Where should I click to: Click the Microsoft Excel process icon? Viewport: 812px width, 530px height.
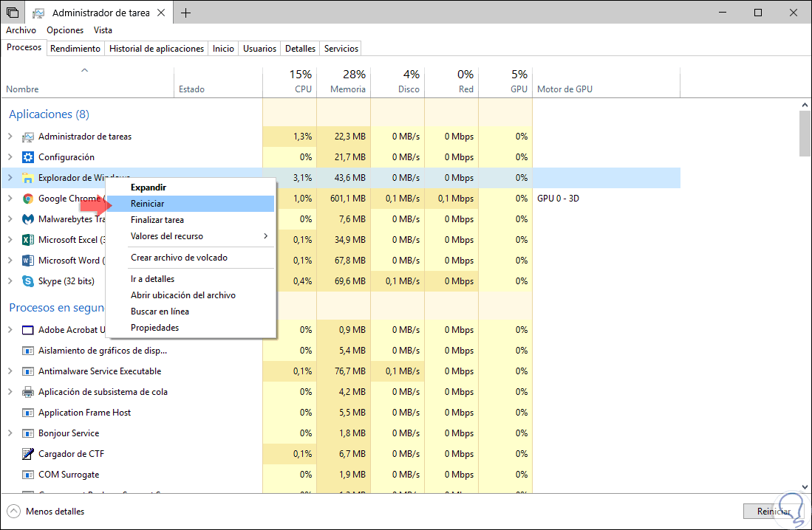pyautogui.click(x=28, y=240)
